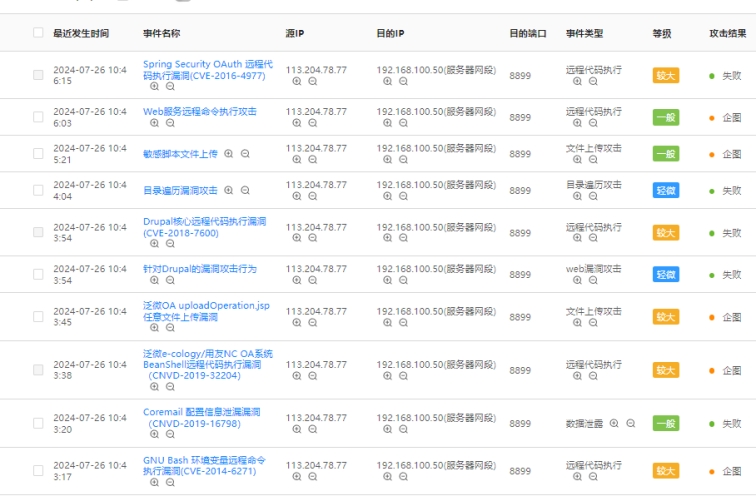756x502 pixels.
Task: Click zoom-in filter icon beside 敏感脚本文件上传
Action: (x=229, y=154)
